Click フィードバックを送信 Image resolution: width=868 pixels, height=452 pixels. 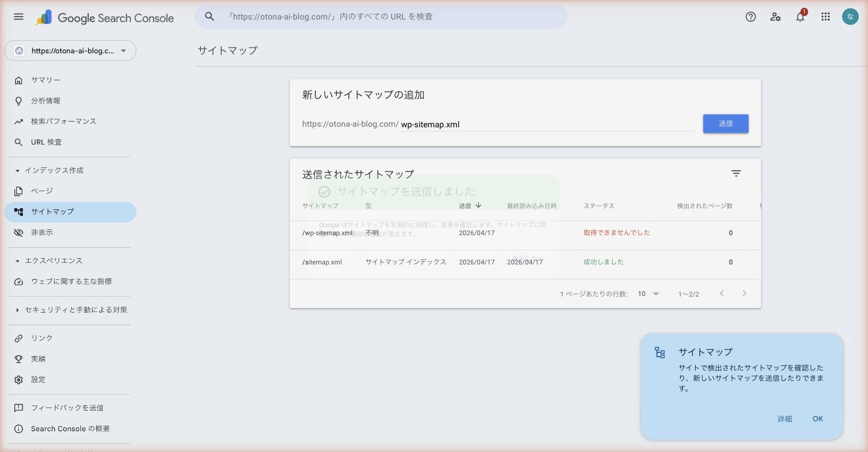(x=70, y=408)
